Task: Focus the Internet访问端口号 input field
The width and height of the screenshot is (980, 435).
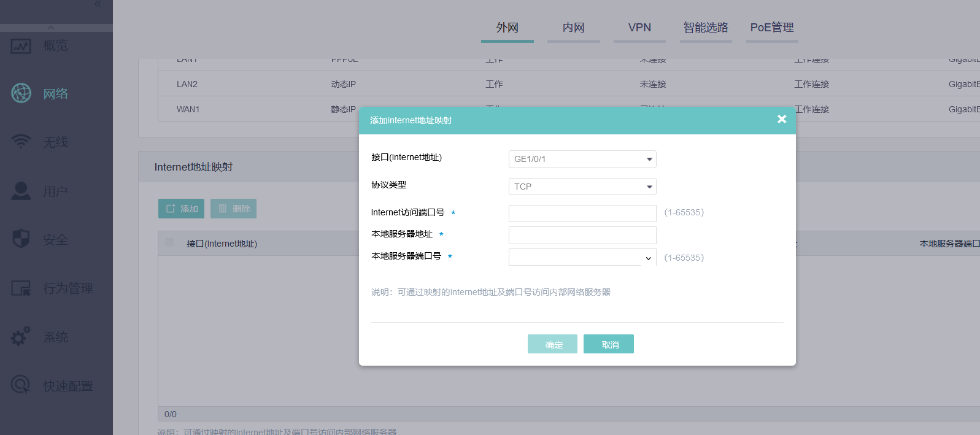Action: pyautogui.click(x=582, y=213)
